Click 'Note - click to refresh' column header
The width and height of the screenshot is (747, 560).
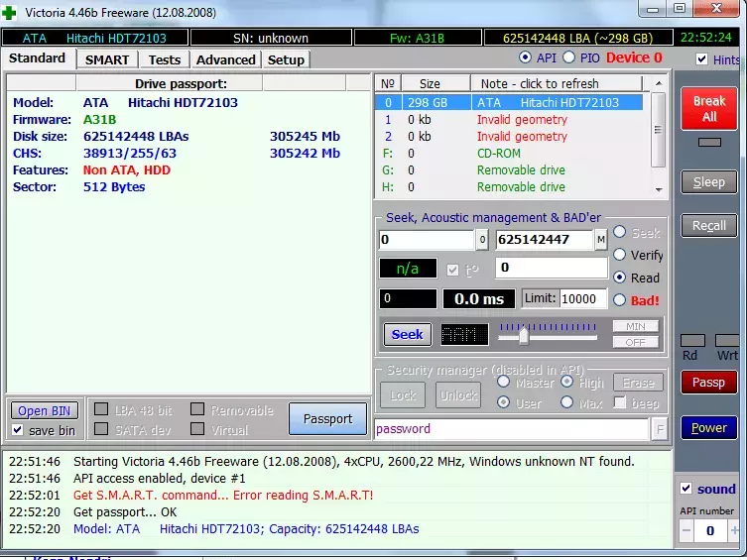557,83
